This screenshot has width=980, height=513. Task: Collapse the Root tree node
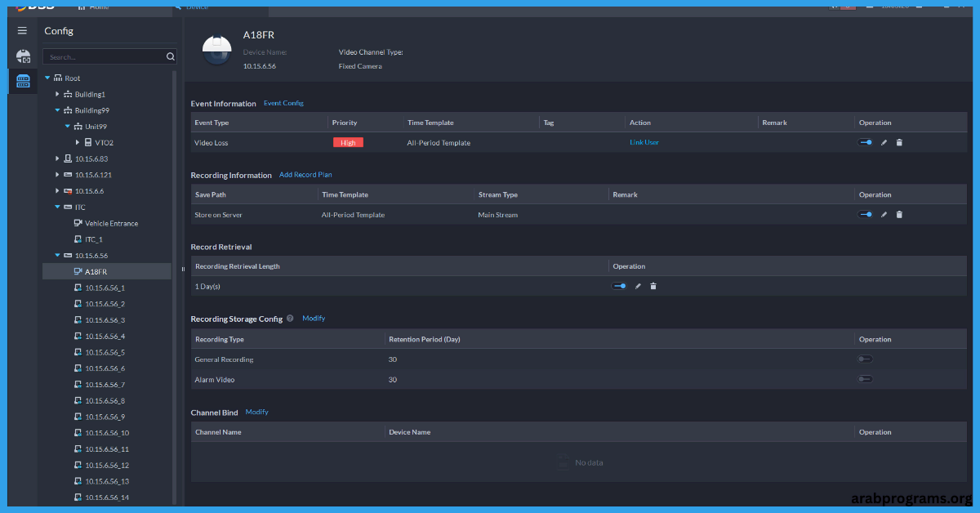tap(47, 78)
